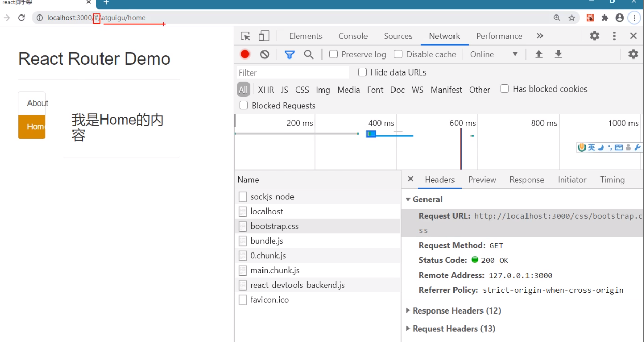The width and height of the screenshot is (644, 342).
Task: Bookmark this page with the star icon
Action: point(572,18)
